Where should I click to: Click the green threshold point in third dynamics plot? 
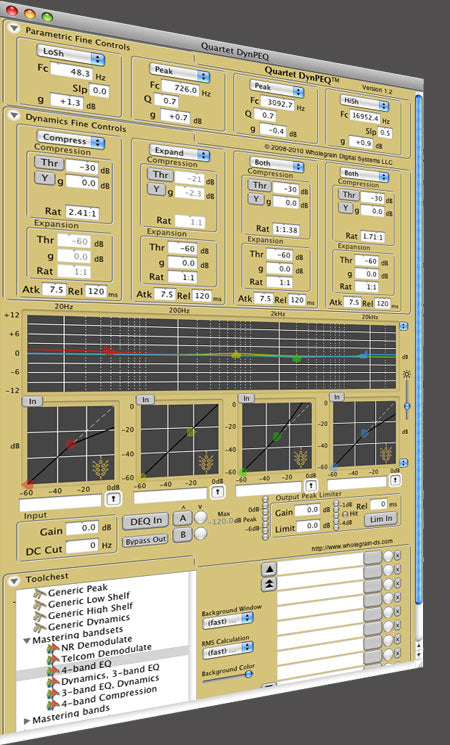point(277,436)
